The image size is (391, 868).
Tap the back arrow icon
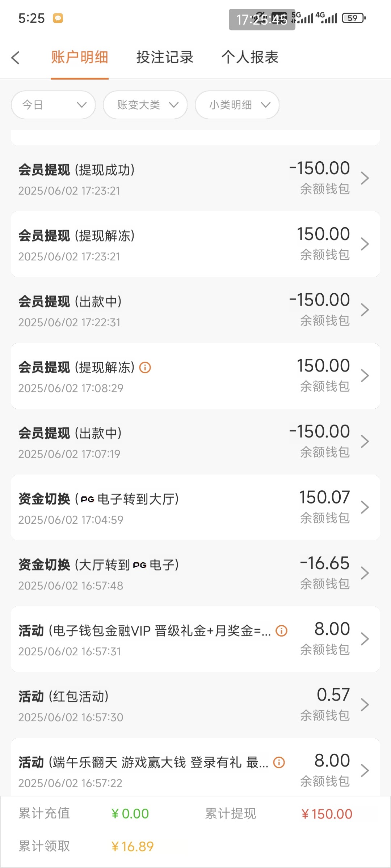pyautogui.click(x=15, y=58)
